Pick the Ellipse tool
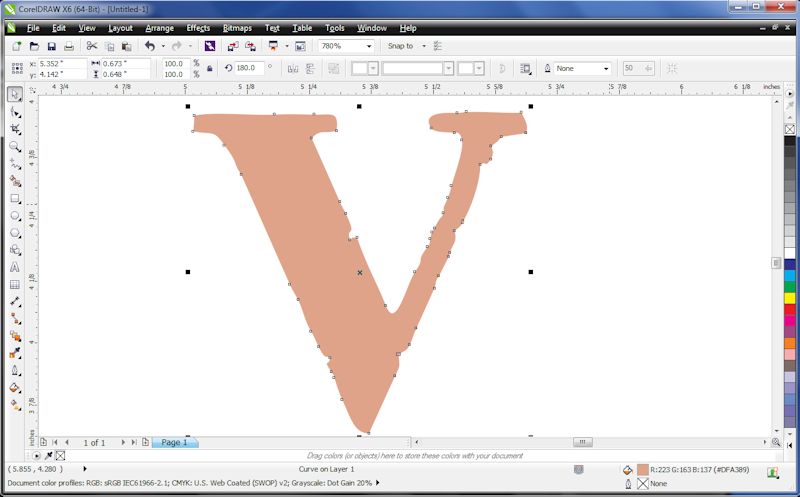 [15, 215]
